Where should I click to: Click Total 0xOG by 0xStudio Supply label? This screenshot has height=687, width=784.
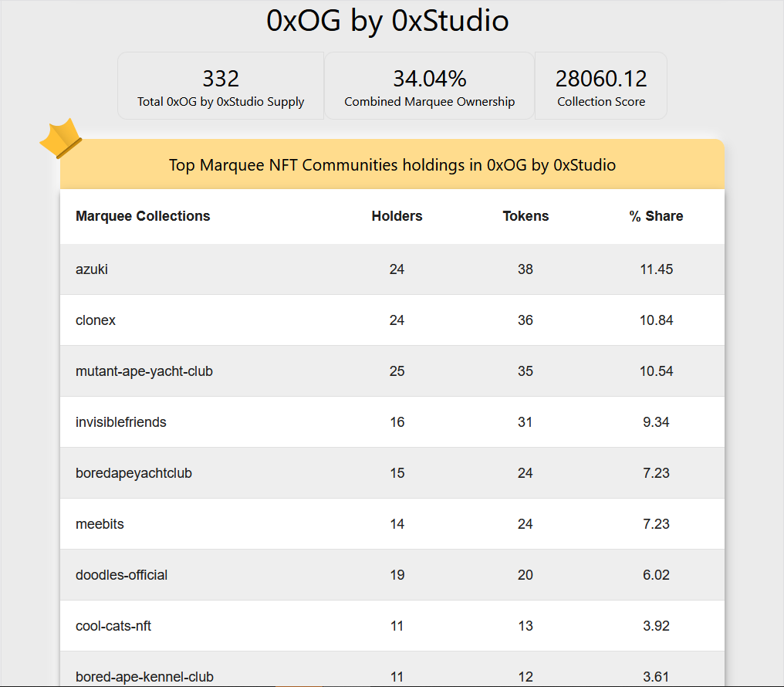coord(221,102)
